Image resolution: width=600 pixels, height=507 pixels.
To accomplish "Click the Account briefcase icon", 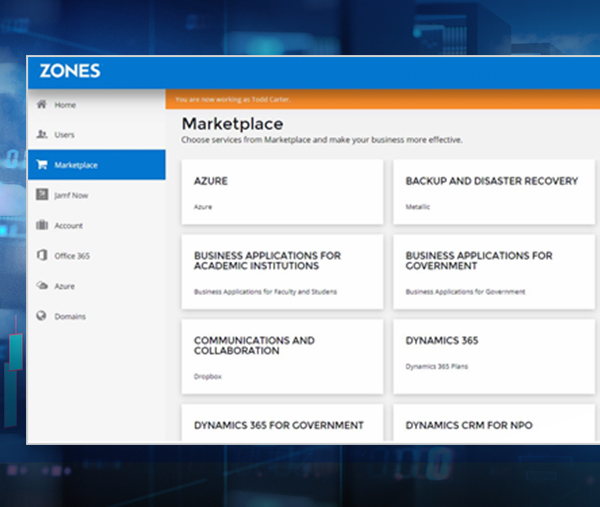I will coord(42,225).
